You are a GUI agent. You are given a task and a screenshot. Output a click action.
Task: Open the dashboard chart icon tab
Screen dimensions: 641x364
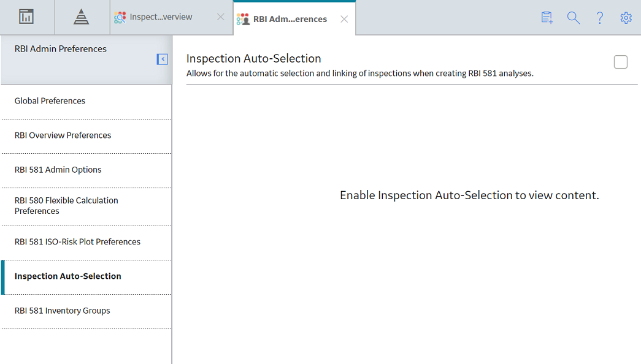tap(26, 17)
